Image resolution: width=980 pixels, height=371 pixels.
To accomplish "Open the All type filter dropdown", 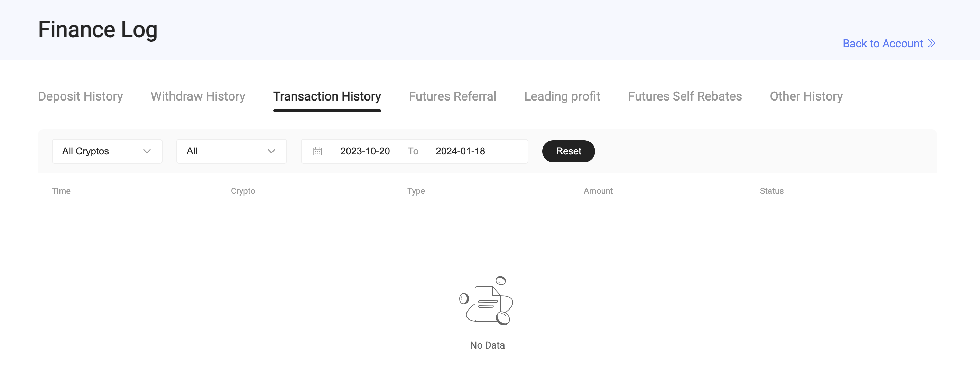I will click(231, 151).
